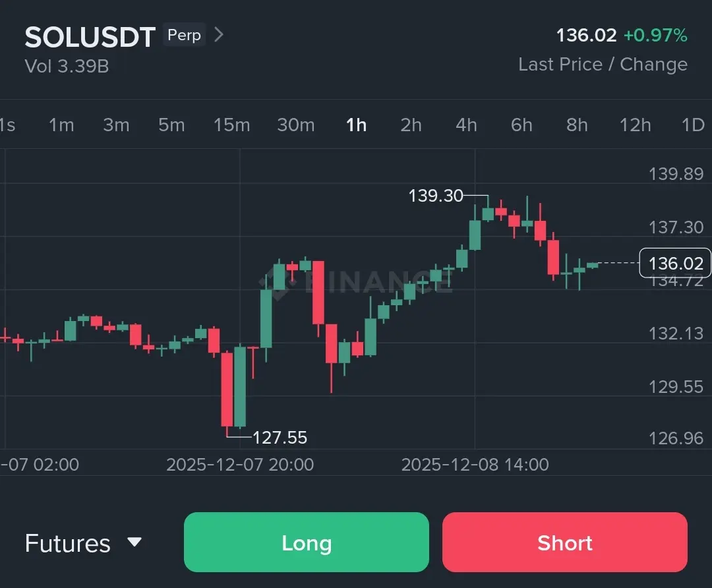
Task: Tap the Perp contract type badge
Action: click(x=184, y=35)
